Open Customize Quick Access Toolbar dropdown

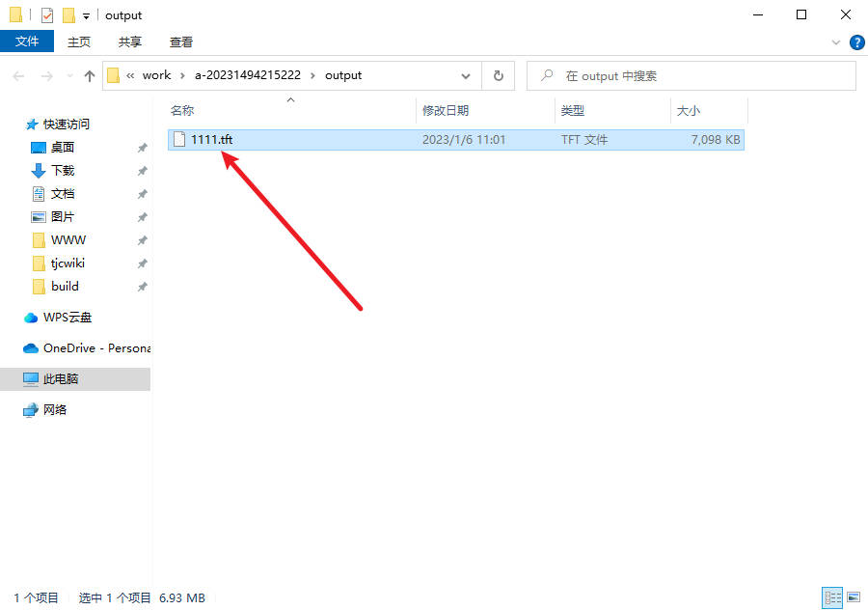[x=86, y=16]
